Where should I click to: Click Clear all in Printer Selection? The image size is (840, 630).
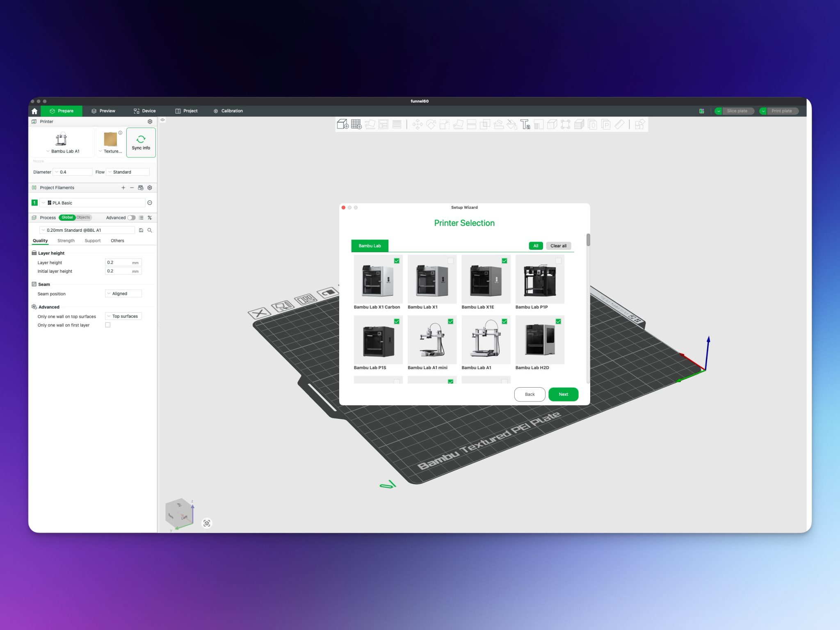coord(558,246)
